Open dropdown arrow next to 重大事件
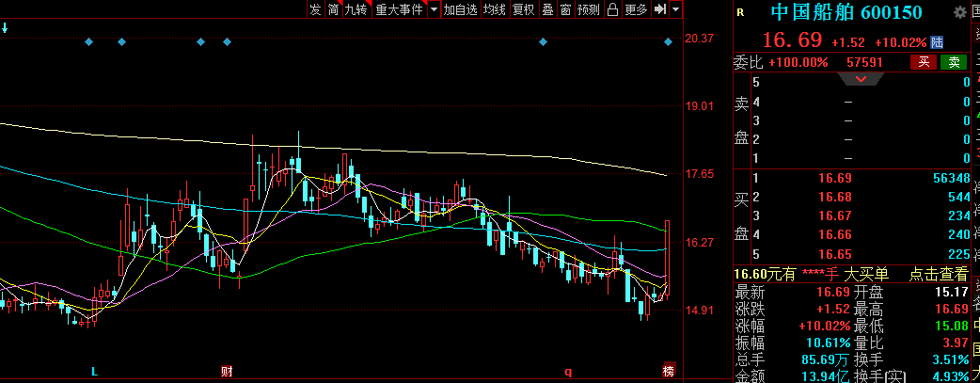Viewport: 980px width, 383px height. [434, 9]
